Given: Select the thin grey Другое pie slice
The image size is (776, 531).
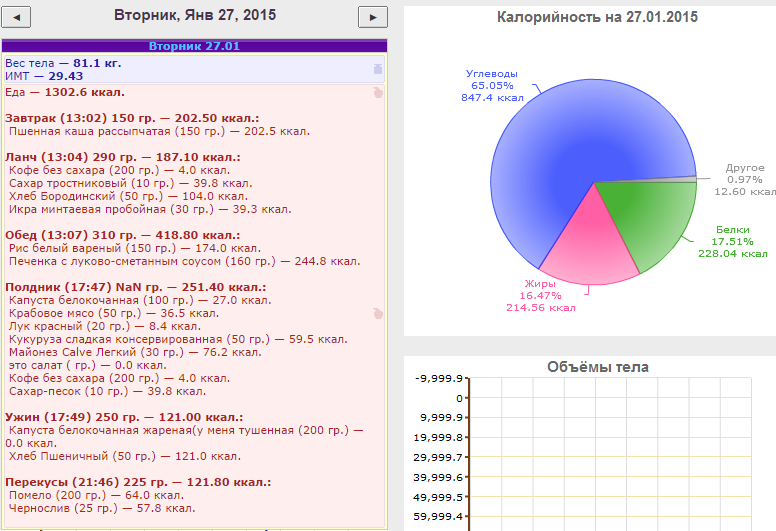Looking at the screenshot, I should 683,179.
